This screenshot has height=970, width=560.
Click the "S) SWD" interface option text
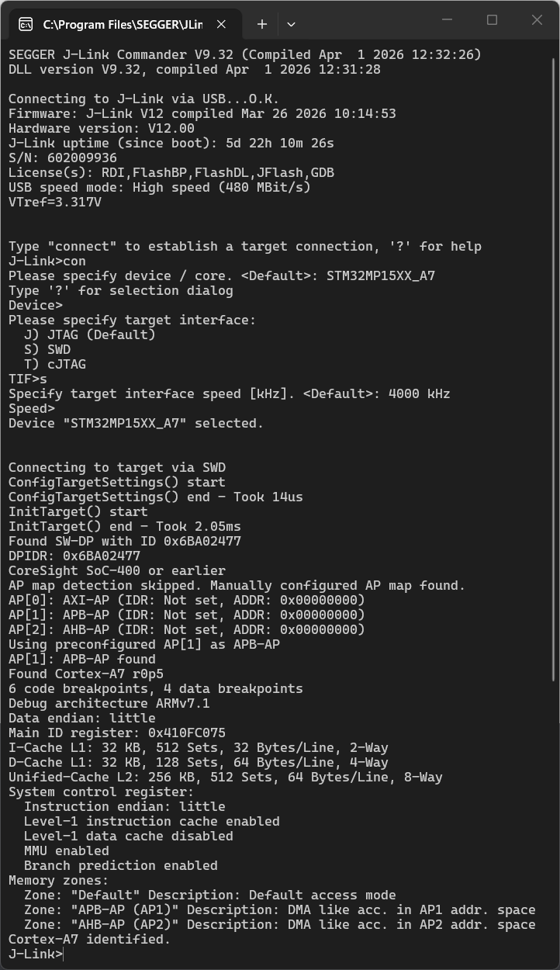click(x=47, y=349)
